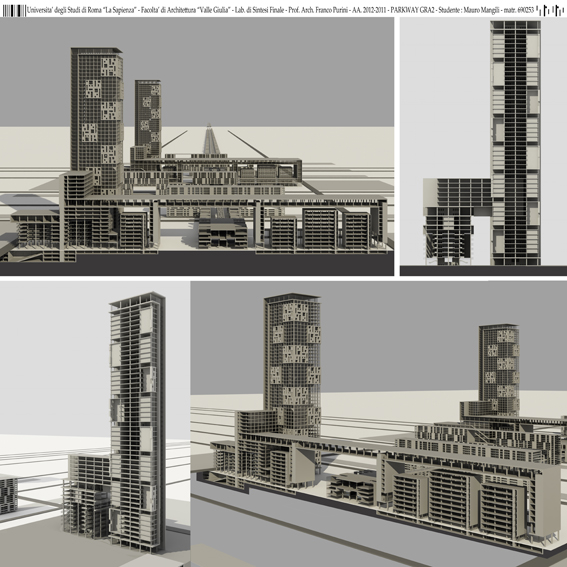Click the text "matr. 690253"
Viewport: 567px width, 567px height.
[x=519, y=10]
